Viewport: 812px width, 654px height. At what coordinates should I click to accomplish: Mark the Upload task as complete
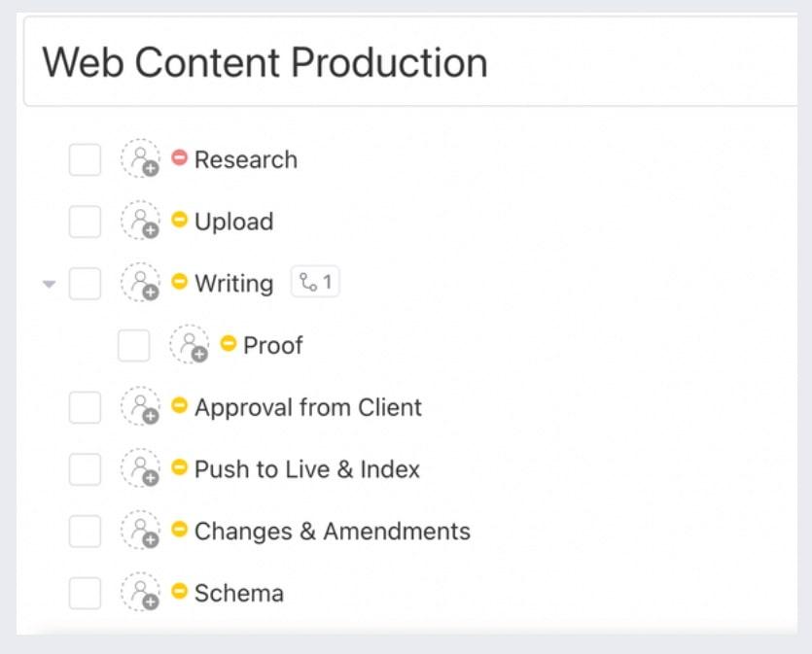(x=85, y=222)
